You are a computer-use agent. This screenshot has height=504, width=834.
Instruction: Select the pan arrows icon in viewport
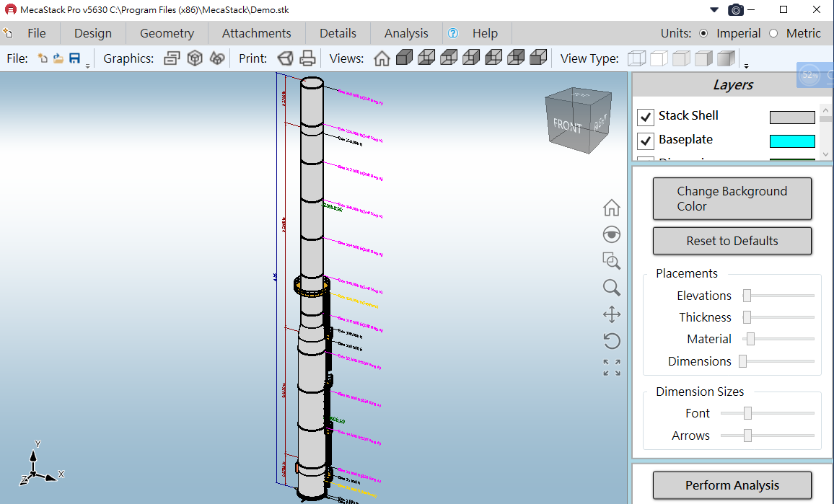pyautogui.click(x=611, y=314)
